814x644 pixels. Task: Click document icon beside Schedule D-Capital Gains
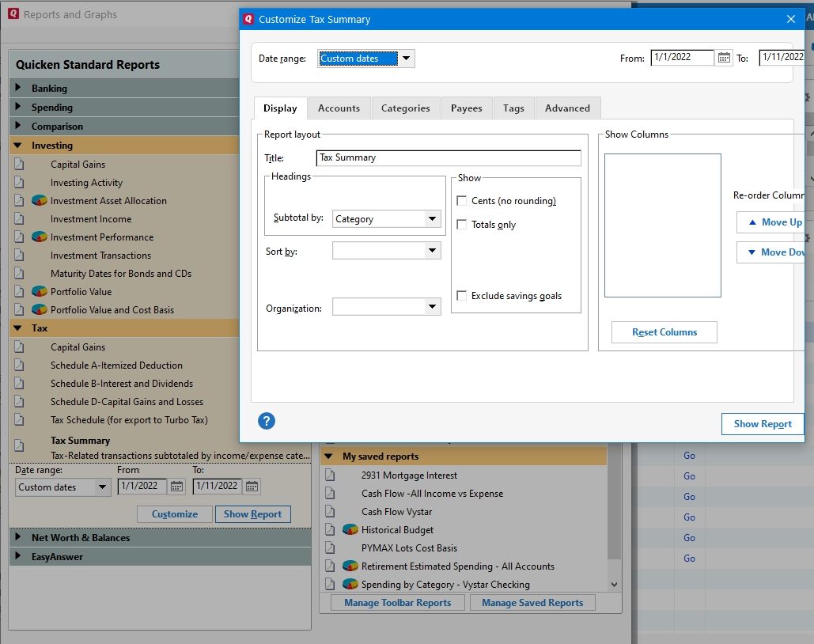click(19, 401)
